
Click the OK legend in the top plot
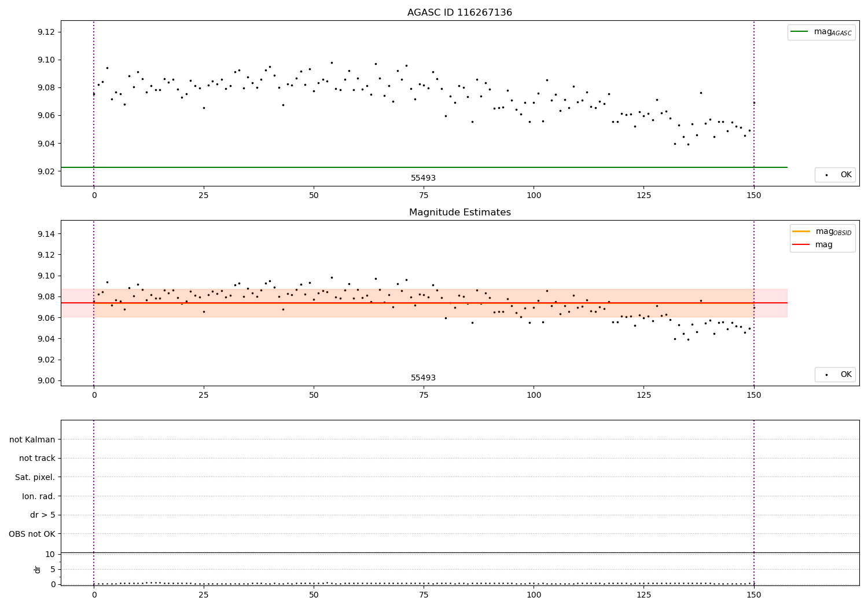tap(836, 175)
